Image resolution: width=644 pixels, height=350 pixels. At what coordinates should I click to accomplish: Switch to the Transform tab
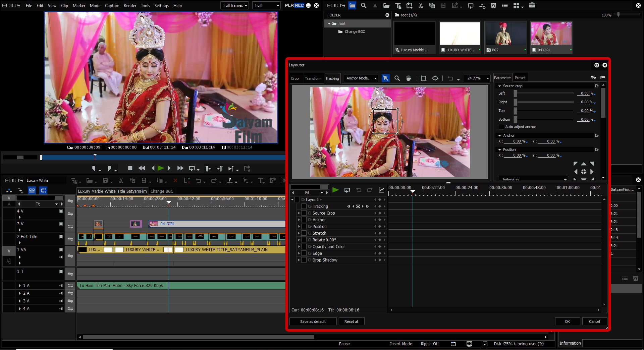pyautogui.click(x=313, y=78)
